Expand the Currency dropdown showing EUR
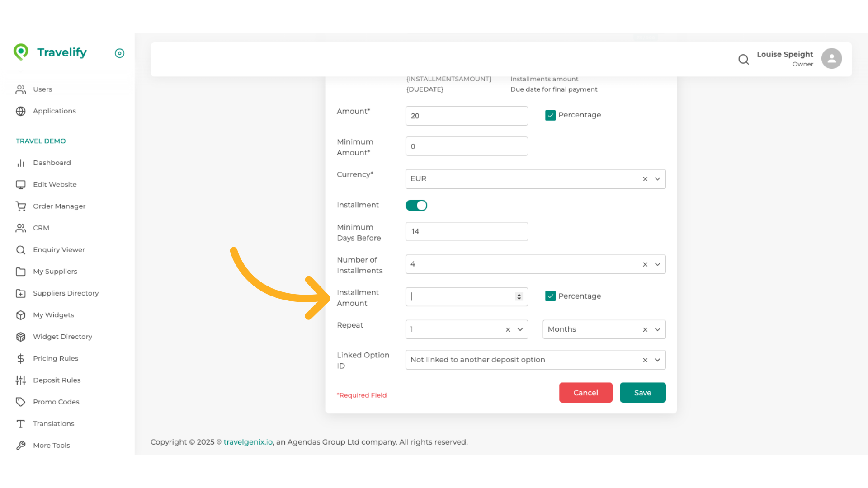 point(658,179)
